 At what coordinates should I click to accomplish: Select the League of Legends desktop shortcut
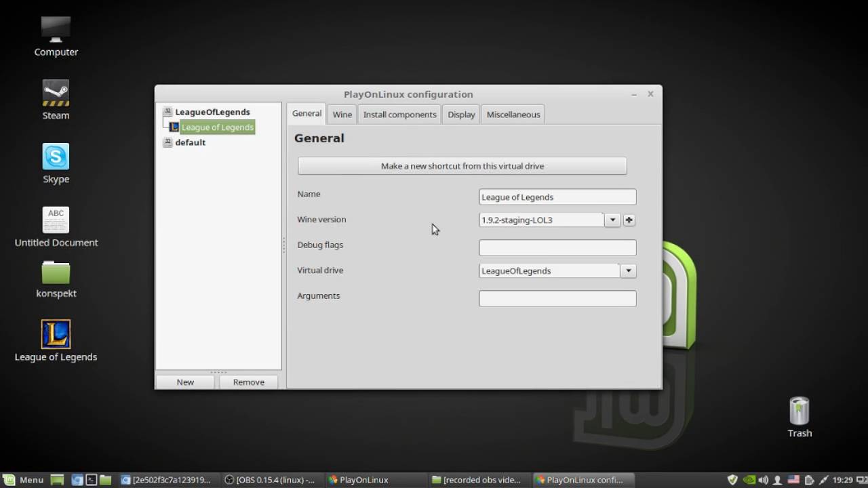[56, 341]
